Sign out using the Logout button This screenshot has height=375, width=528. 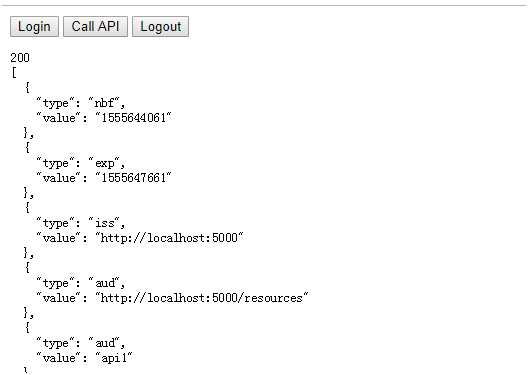click(160, 26)
